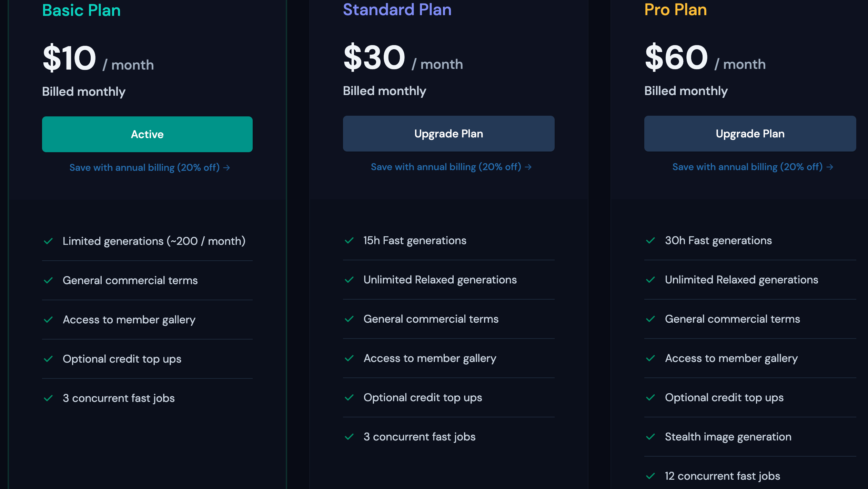Click the $60 per month price
The image size is (868, 489).
[x=705, y=59]
